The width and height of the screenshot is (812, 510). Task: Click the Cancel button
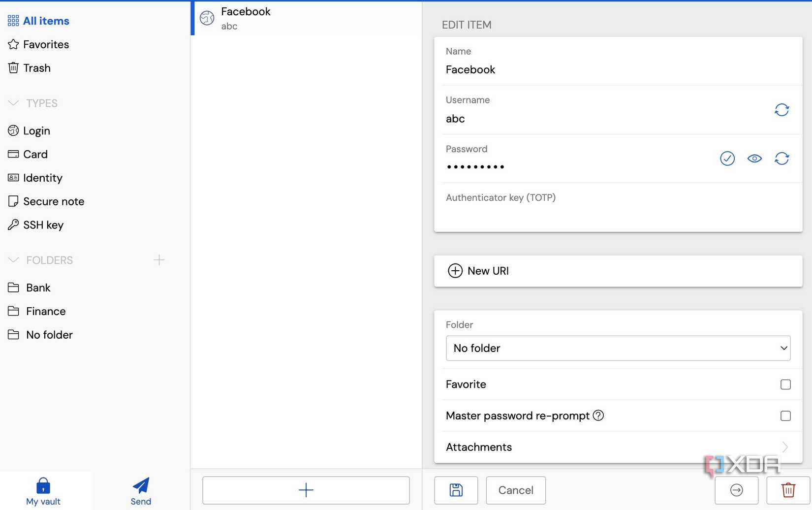click(x=516, y=490)
